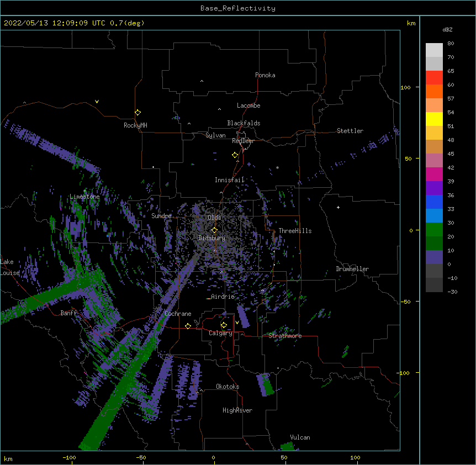Click the Olds town label
Viewport: 476px width, 465px height.
point(214,218)
